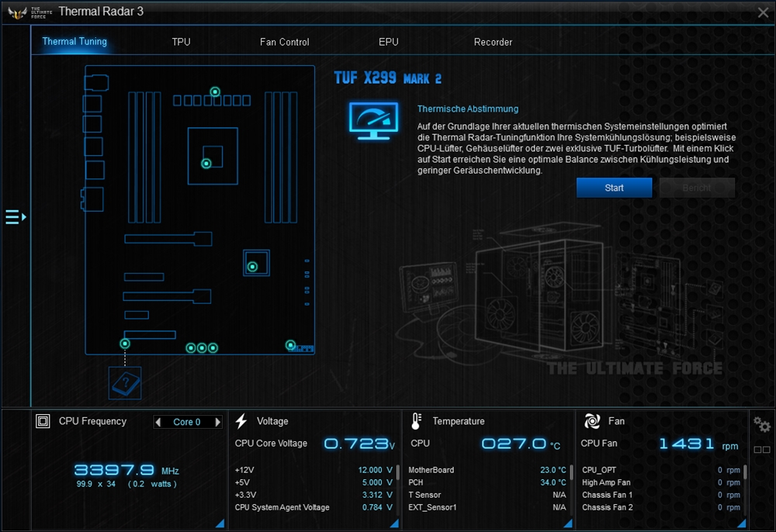The width and height of the screenshot is (776, 532).
Task: Expand the CPU Frequency panel corner triangle
Action: coord(220,523)
